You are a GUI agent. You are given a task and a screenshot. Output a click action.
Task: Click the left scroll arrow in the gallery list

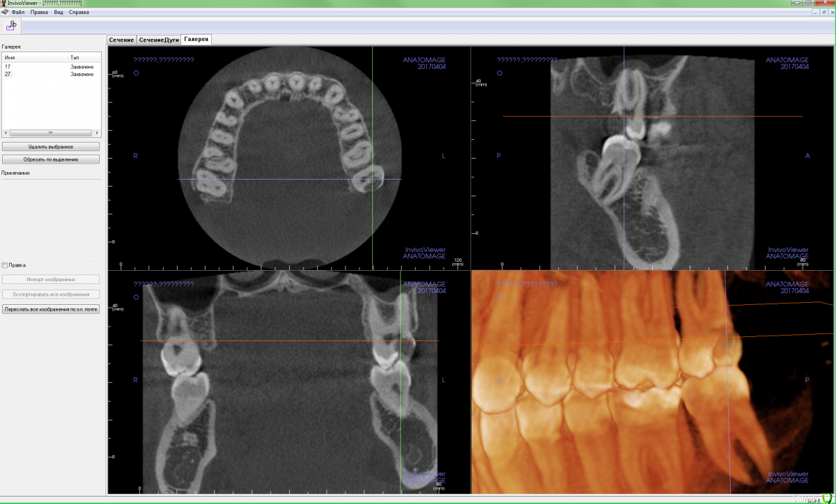pos(5,132)
